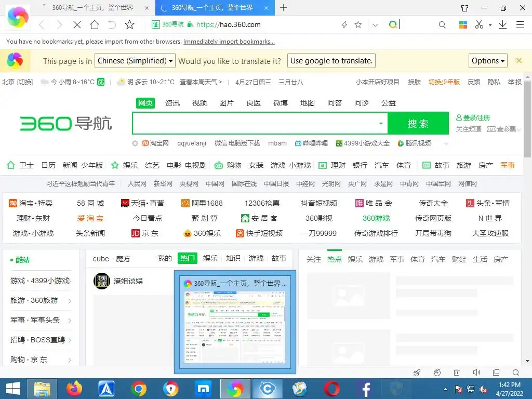
Task: Open 淘宝·特卖 site link
Action: click(31, 203)
